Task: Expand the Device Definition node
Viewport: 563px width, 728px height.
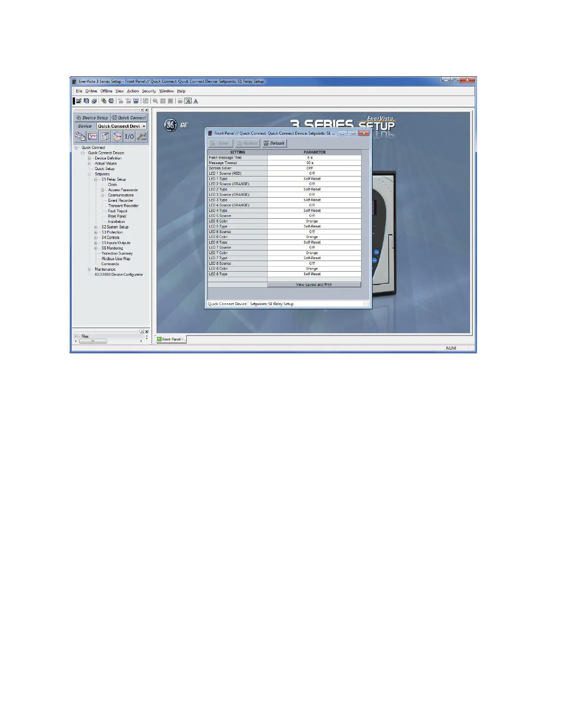Action: pos(90,158)
